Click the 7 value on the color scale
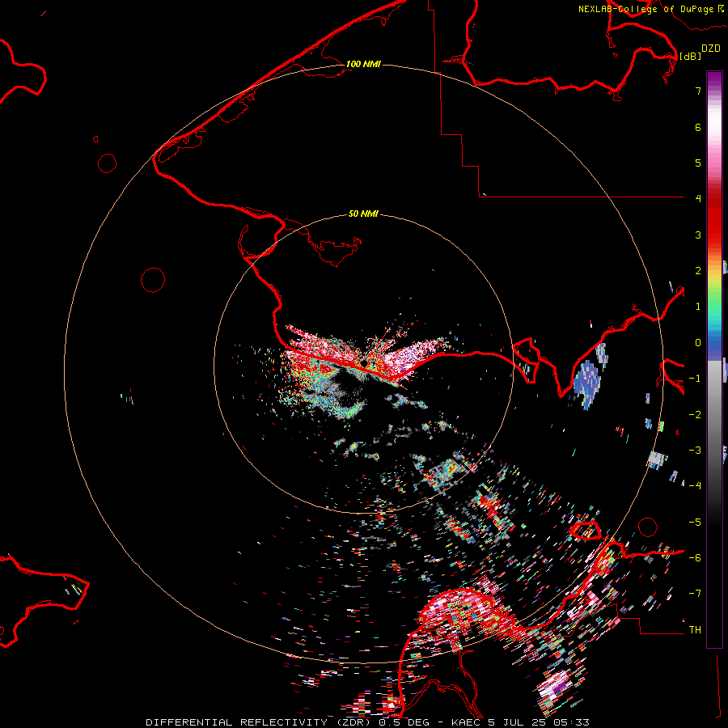The image size is (728, 728). 698,91
